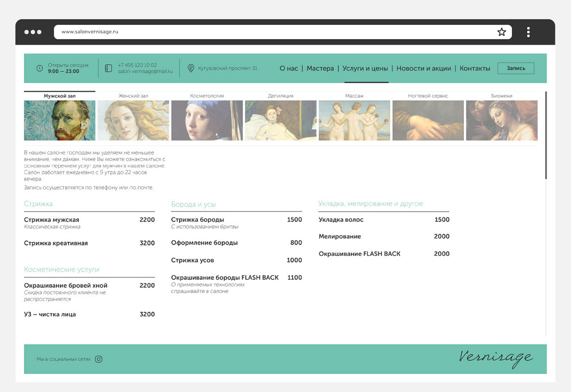Switch to the 'Депиляция' tab
Screen dimensions: 571x392
[281, 96]
